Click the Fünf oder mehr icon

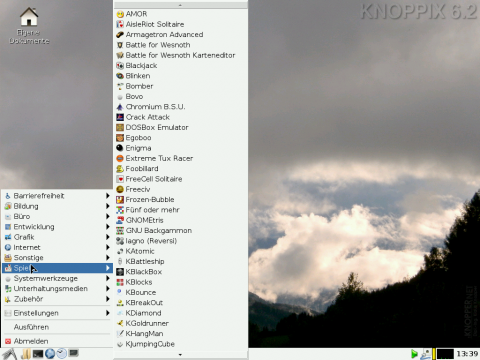pos(120,210)
